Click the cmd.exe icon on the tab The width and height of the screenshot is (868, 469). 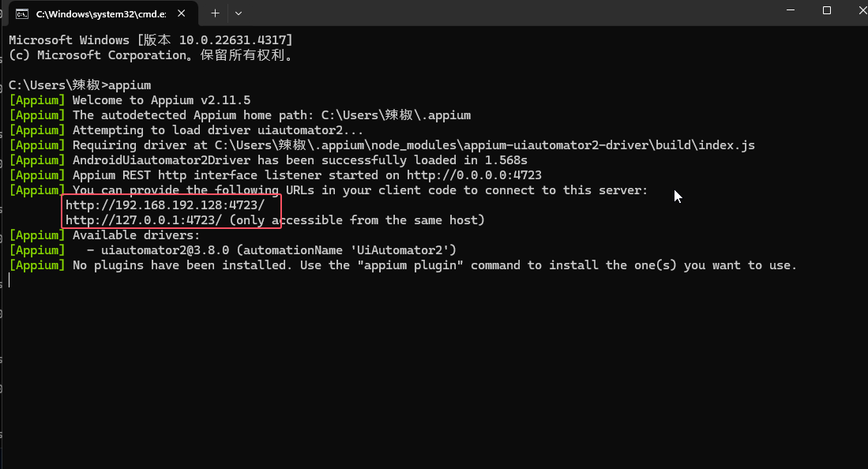(21, 13)
